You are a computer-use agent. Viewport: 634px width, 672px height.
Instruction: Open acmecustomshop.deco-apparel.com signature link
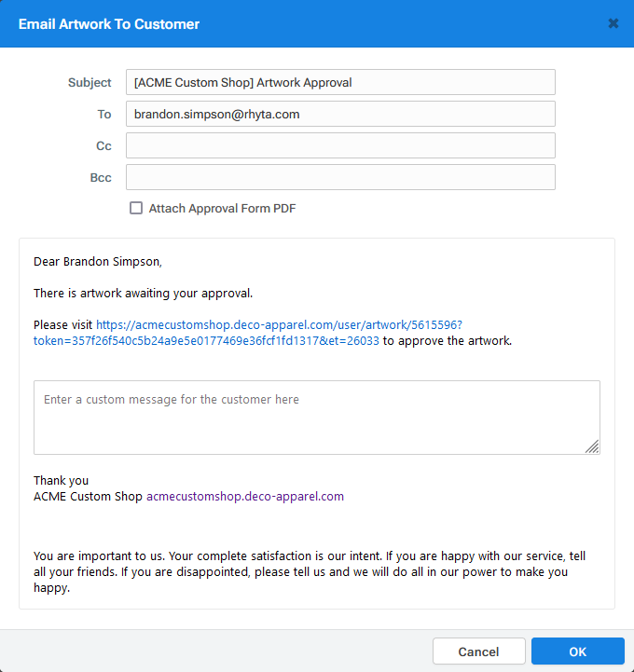coord(245,496)
